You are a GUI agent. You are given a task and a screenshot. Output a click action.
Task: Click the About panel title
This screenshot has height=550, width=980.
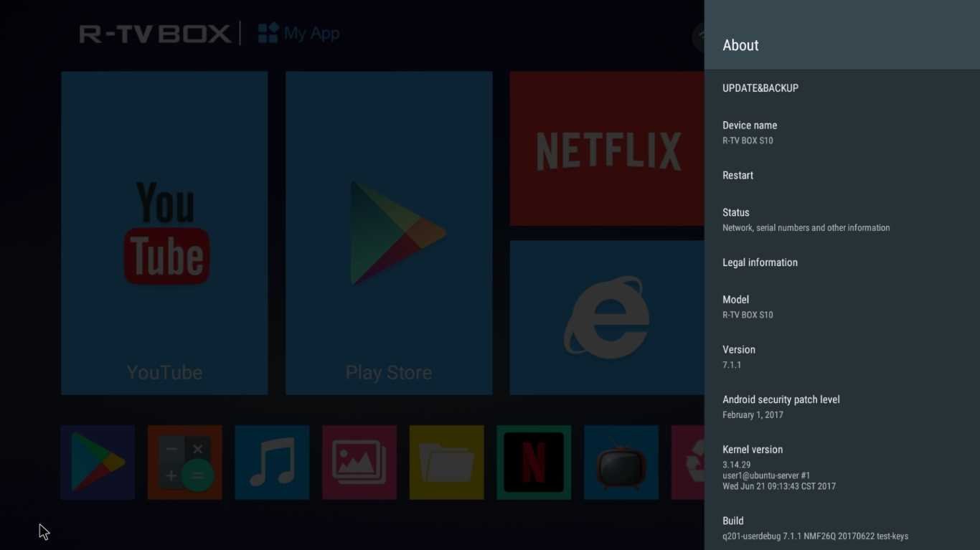740,45
